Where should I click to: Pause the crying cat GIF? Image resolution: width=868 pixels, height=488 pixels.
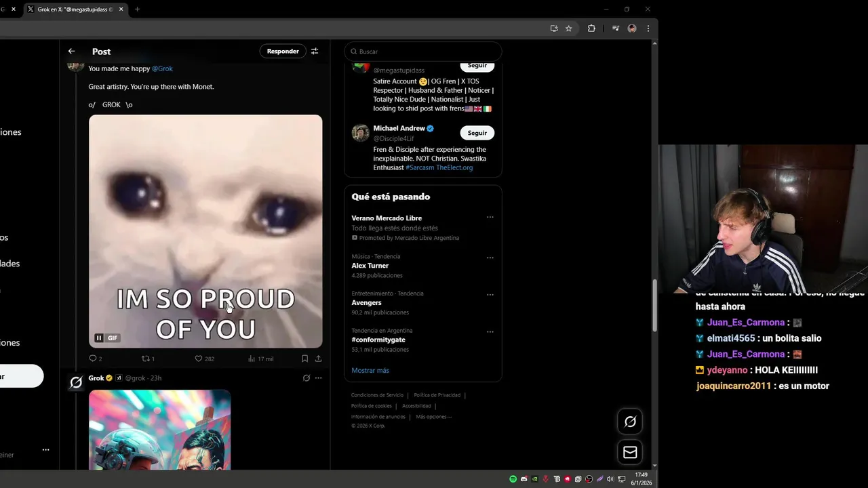(x=99, y=338)
